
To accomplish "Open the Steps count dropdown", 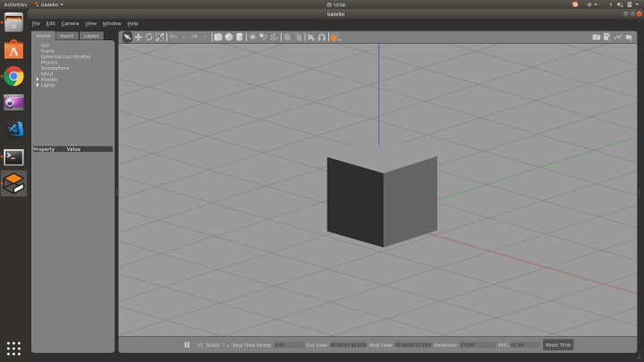I will point(226,345).
